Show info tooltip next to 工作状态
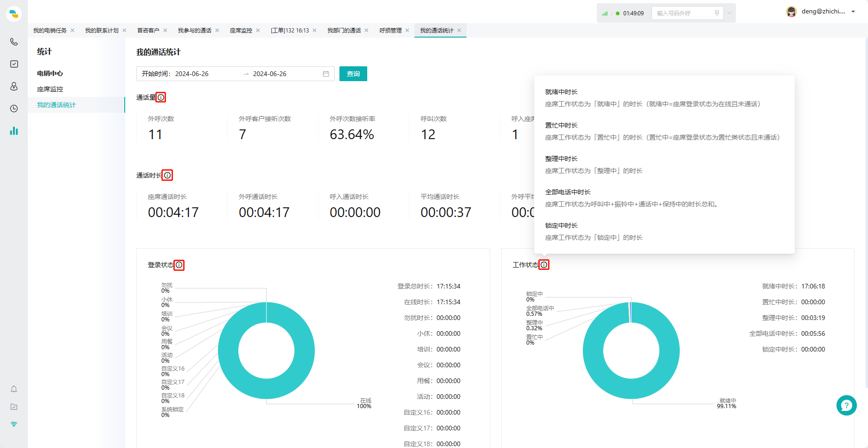 coord(544,265)
